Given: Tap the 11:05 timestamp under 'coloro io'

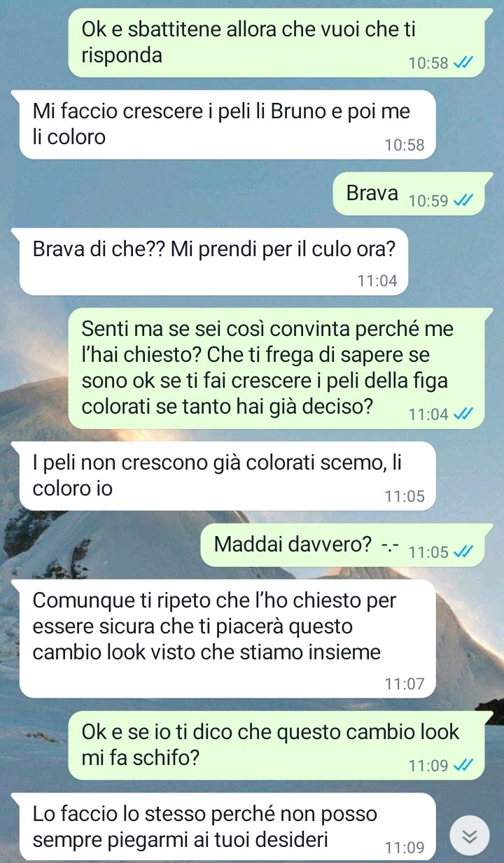Looking at the screenshot, I should (x=405, y=496).
